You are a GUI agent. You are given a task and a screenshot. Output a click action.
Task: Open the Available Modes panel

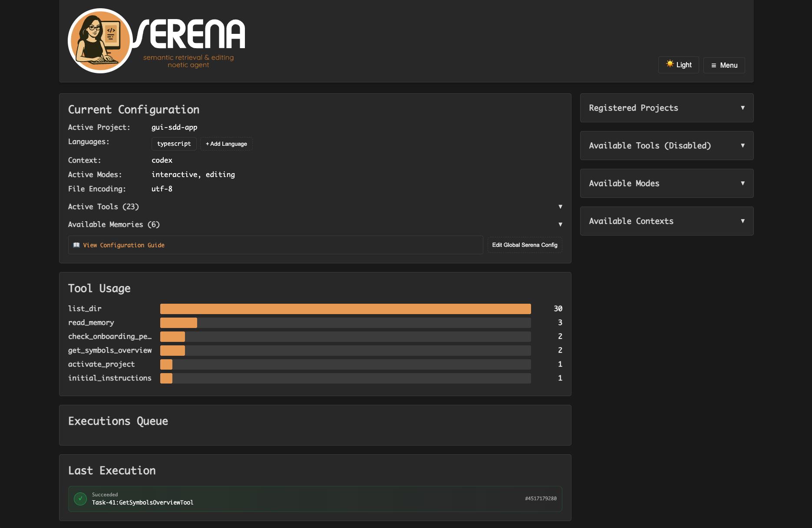coord(667,184)
